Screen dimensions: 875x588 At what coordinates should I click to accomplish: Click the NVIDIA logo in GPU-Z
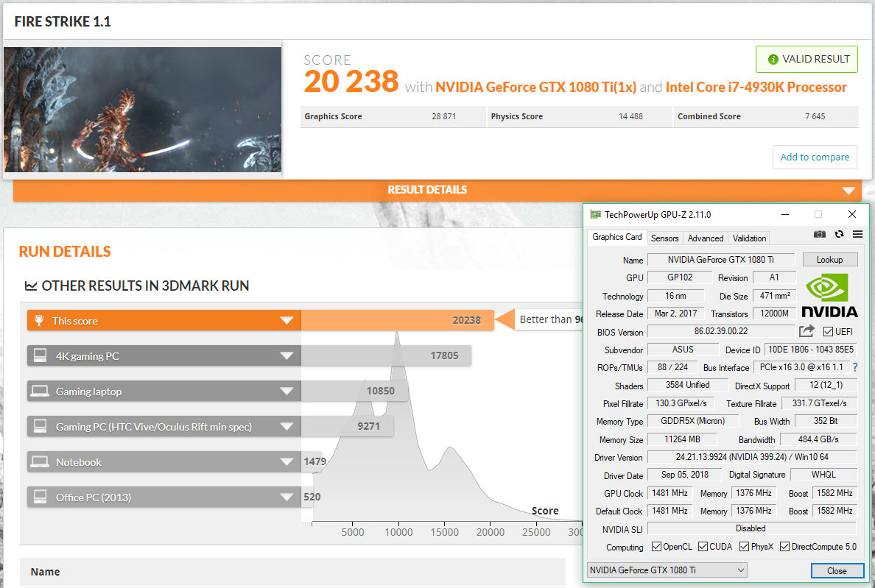829,295
